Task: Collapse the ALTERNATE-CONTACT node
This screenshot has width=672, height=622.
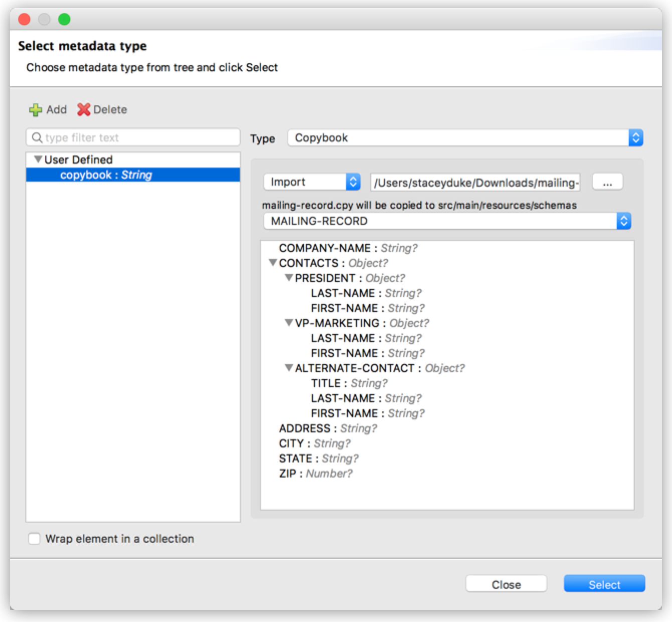Action: 288,368
